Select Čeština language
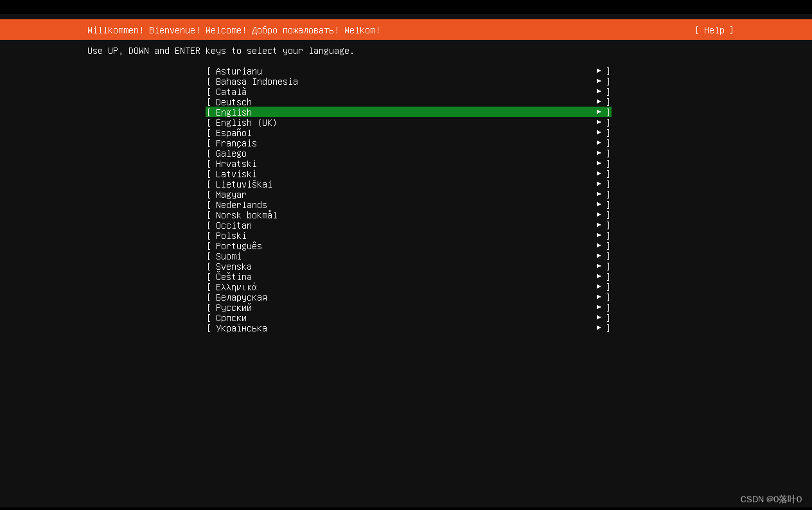The width and height of the screenshot is (812, 510). (408, 277)
